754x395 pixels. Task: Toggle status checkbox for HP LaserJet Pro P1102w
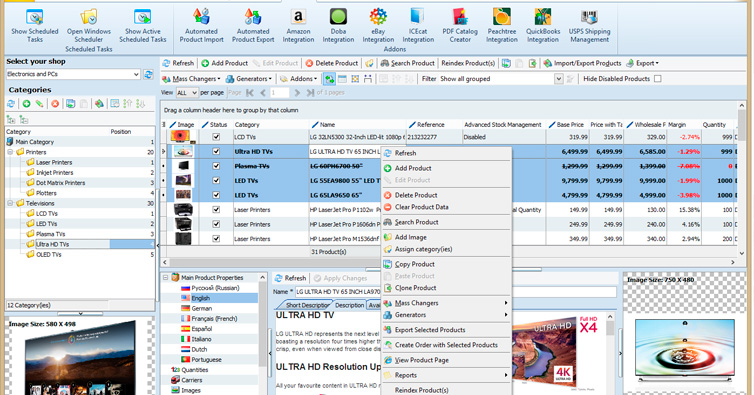[x=216, y=210]
